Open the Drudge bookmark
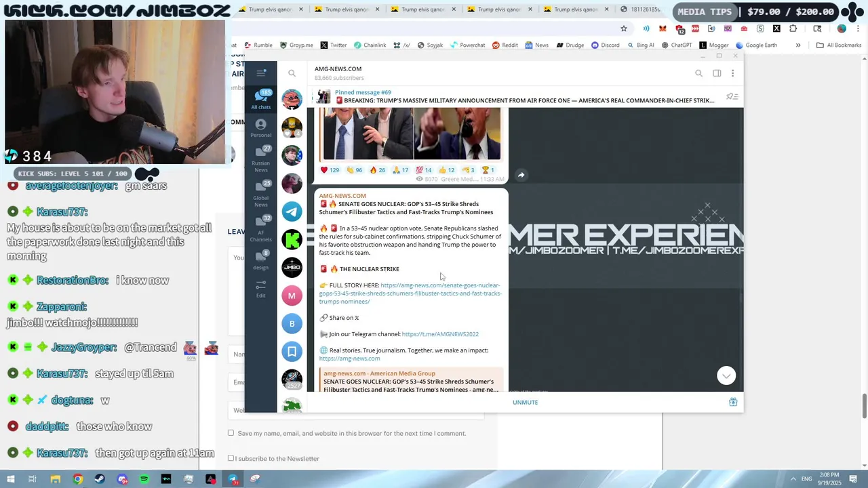Viewport: 868px width, 488px height. coord(570,45)
